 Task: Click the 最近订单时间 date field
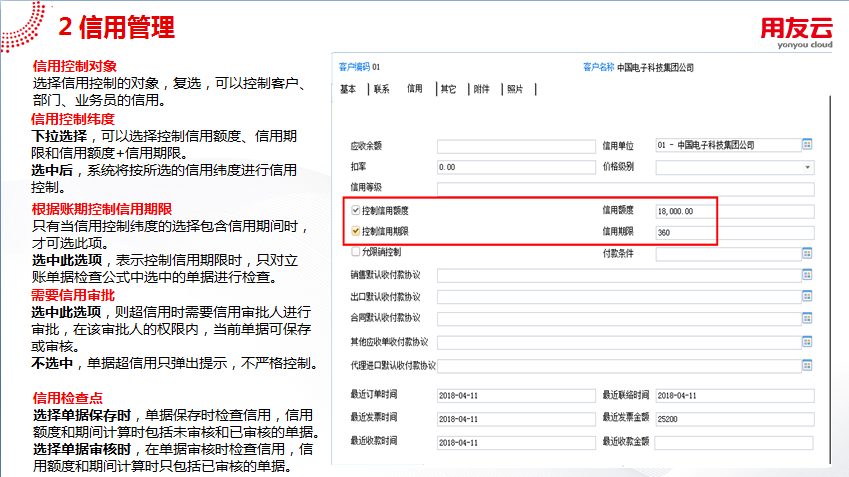tap(516, 396)
